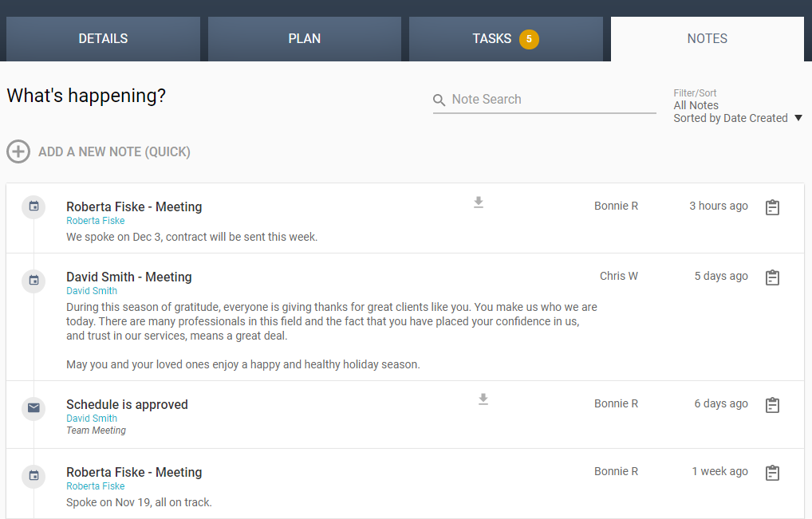Switch to the Details tab
Viewport: 812px width, 519px height.
[102, 38]
